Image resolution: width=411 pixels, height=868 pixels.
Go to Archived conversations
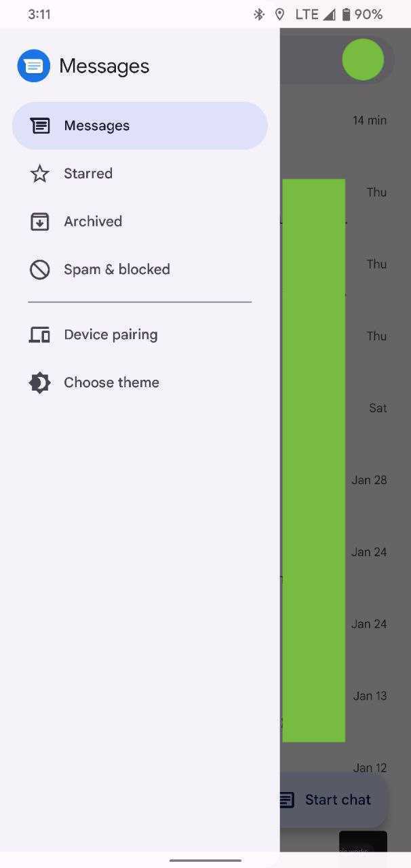click(93, 222)
